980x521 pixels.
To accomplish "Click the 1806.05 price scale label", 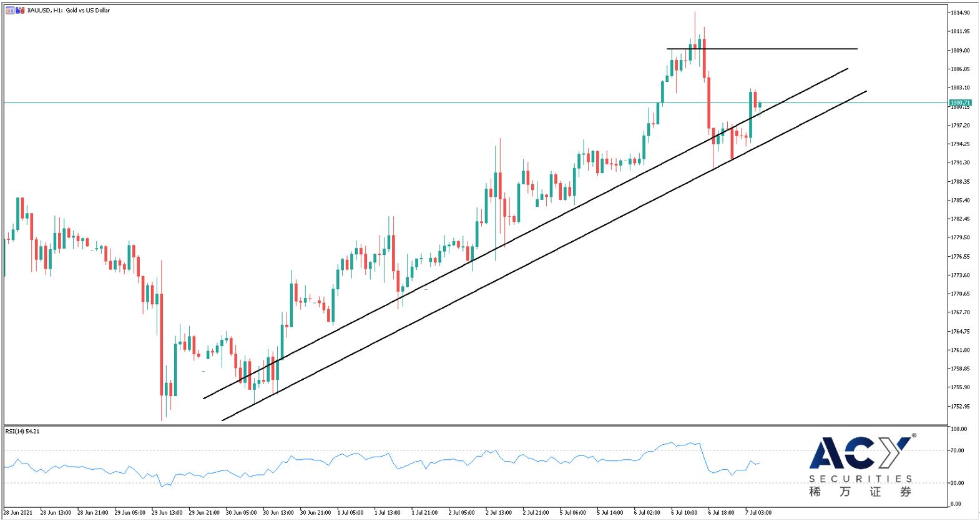I will (959, 69).
